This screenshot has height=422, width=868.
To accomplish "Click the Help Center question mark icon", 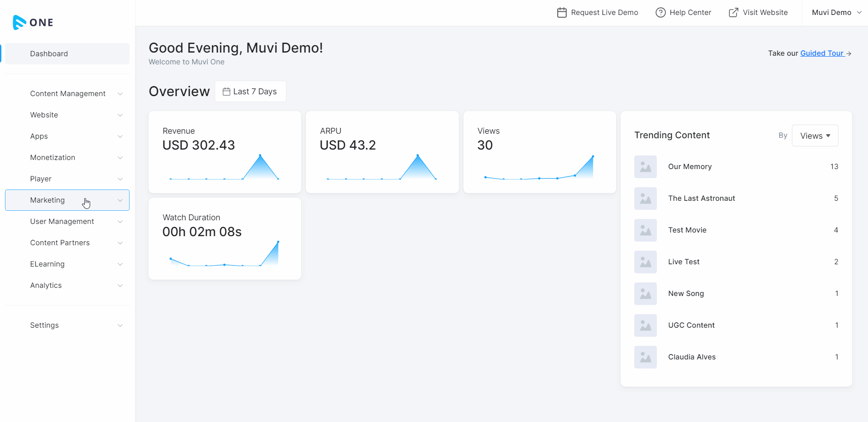I will 661,13.
